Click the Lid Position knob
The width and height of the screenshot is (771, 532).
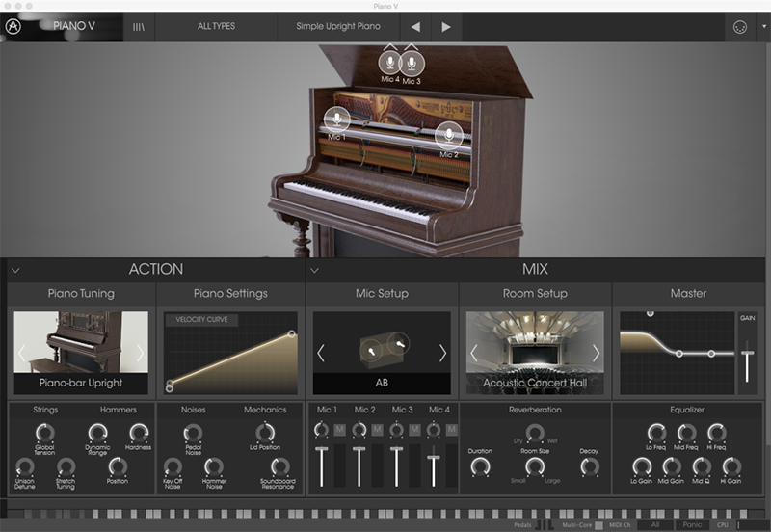pos(265,433)
